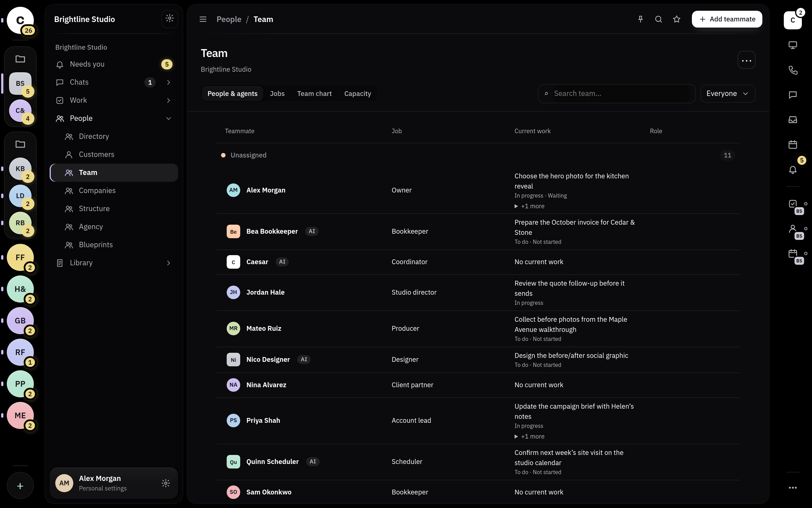Click the Unassigned group header
Viewport: 812px width, 508px height.
(478, 155)
